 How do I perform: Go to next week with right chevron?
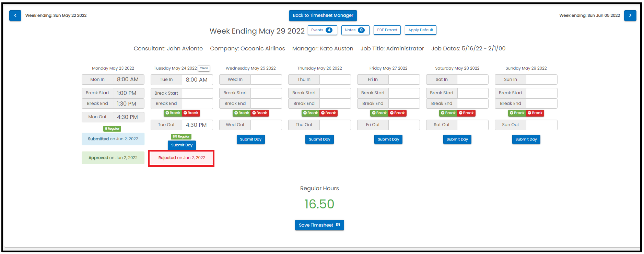[630, 15]
